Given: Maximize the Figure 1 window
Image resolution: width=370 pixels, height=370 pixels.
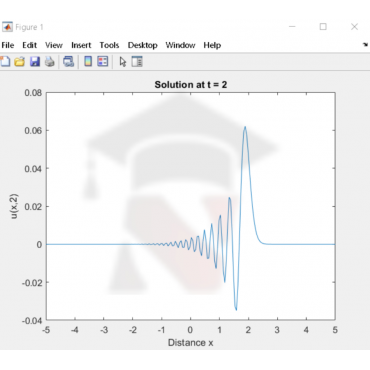Looking at the screenshot, I should [323, 27].
